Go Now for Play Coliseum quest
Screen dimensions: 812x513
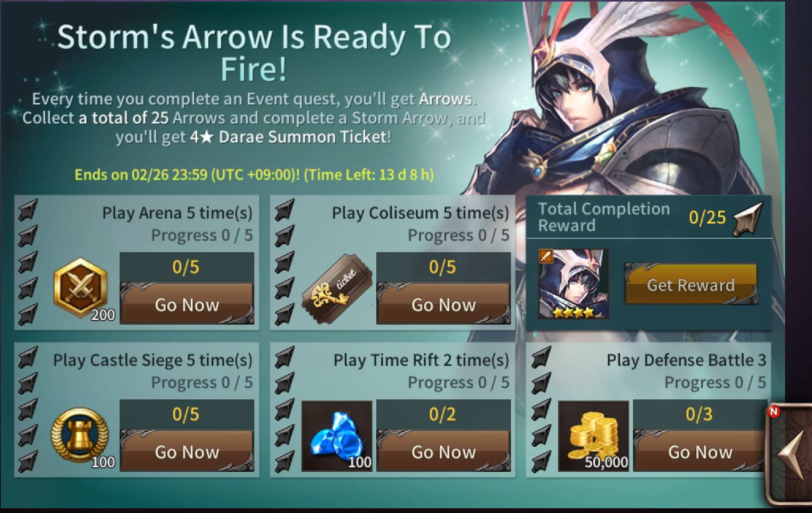[x=444, y=304]
